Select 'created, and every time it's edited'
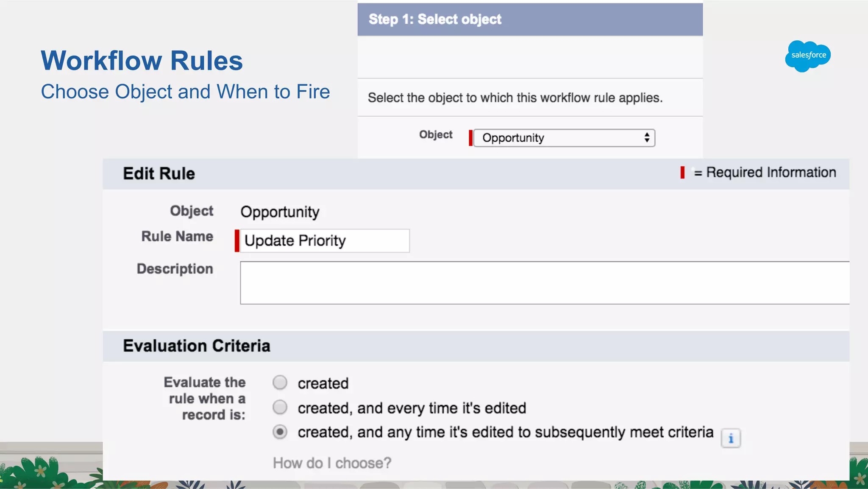 pos(280,407)
